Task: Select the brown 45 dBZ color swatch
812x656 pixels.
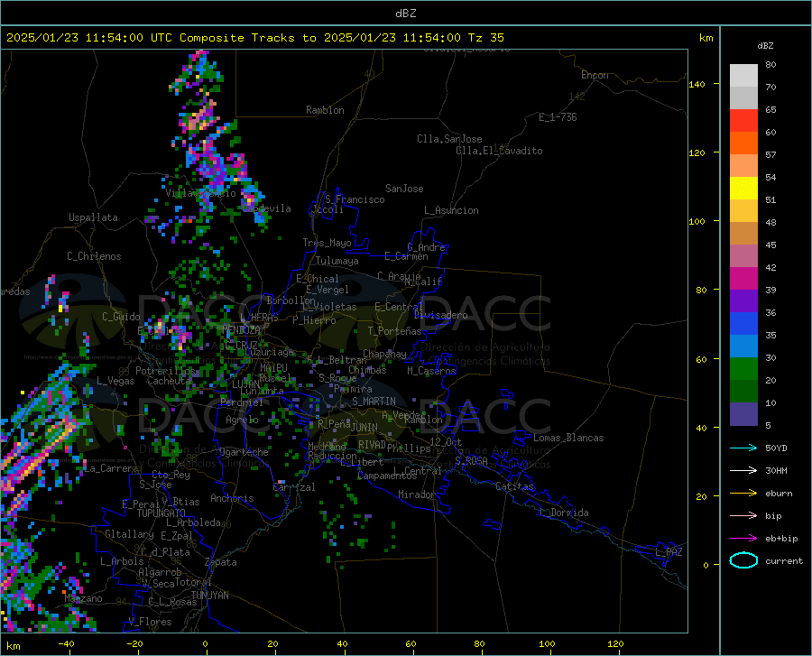Action: click(743, 234)
